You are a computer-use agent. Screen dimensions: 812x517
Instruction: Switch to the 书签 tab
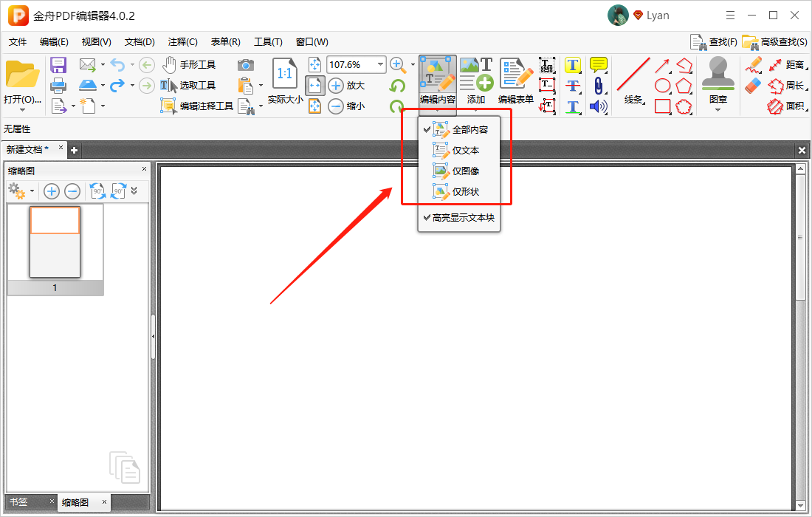click(x=18, y=502)
